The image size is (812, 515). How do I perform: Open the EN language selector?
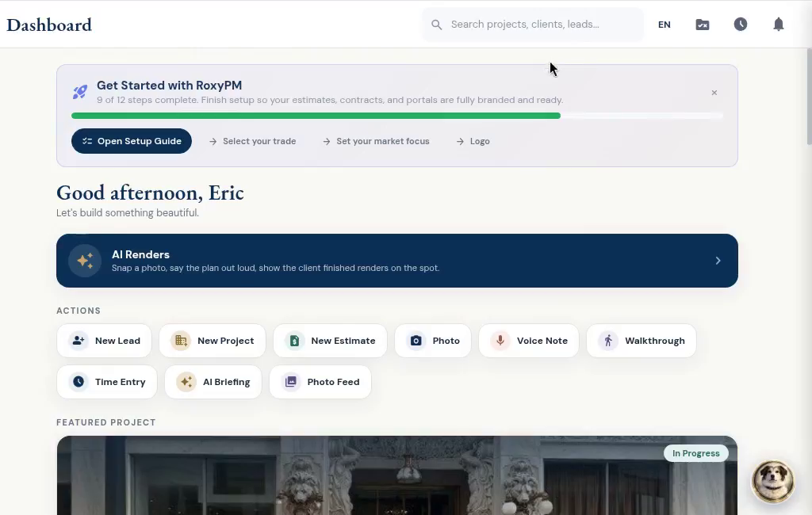[664, 25]
